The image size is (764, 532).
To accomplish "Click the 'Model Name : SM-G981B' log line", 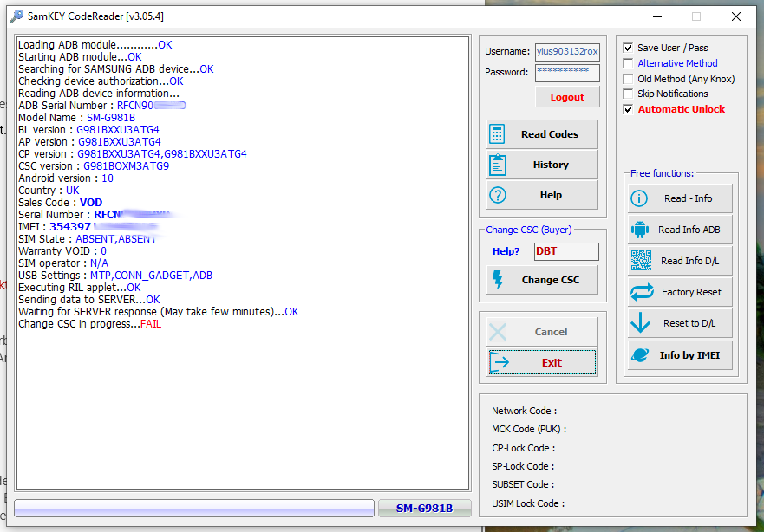I will [76, 118].
